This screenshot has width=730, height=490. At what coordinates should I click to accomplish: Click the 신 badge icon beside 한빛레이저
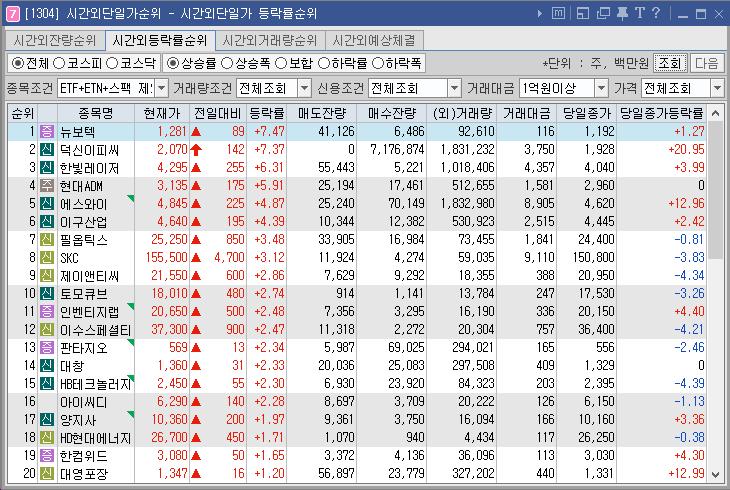[x=47, y=168]
